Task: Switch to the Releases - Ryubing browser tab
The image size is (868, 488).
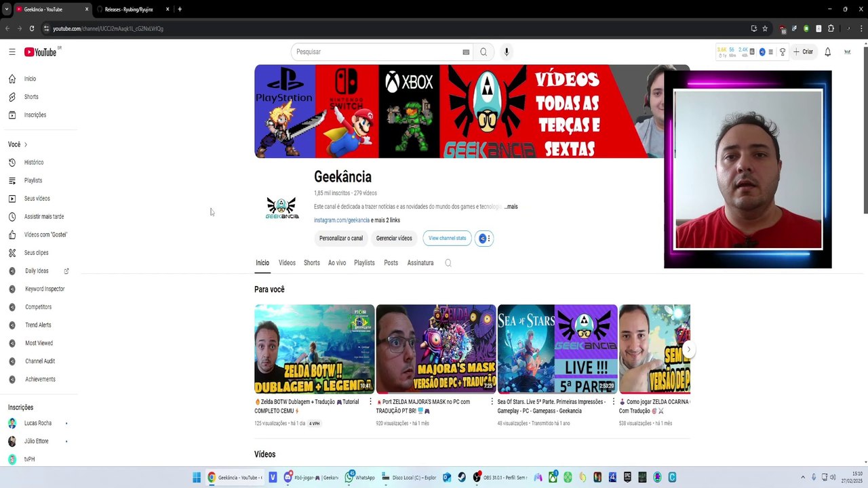Action: click(x=132, y=9)
